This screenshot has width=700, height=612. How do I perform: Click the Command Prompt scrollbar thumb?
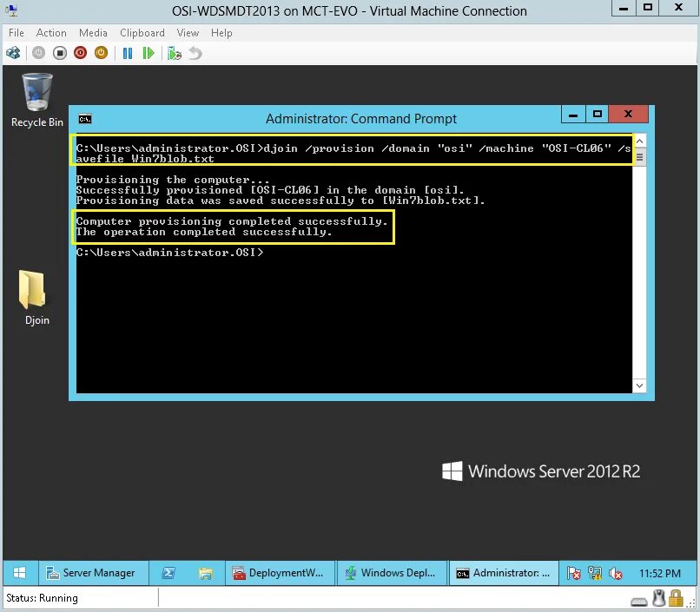[639, 157]
